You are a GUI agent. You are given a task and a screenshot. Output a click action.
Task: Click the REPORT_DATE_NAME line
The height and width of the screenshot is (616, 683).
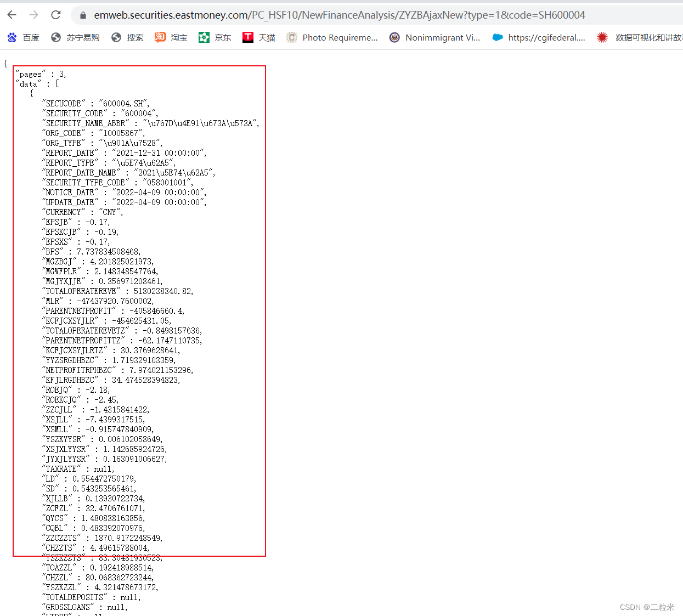[129, 173]
